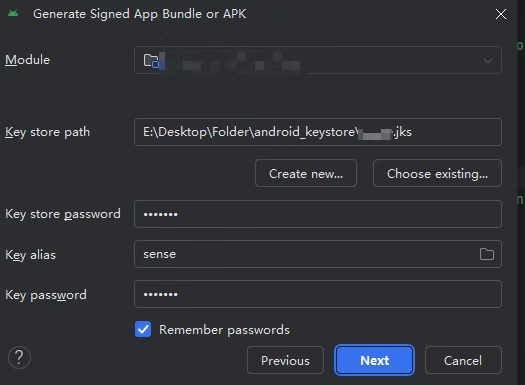Focus the Key password input field

pyautogui.click(x=318, y=294)
